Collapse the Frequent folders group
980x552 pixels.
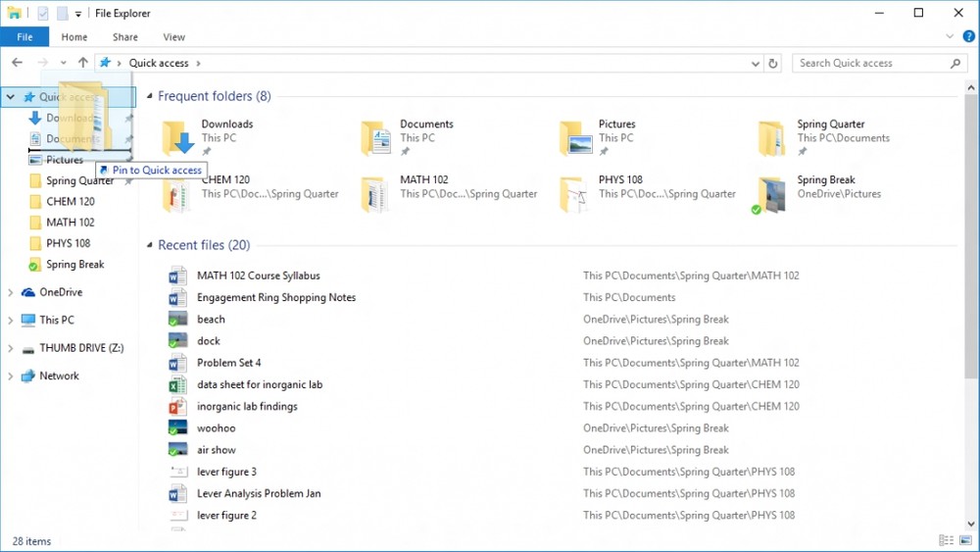[150, 96]
